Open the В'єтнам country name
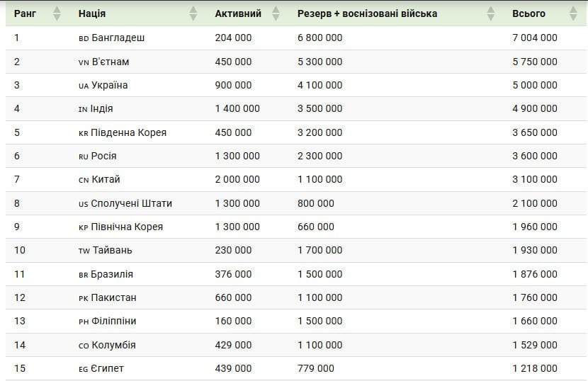The width and height of the screenshot is (588, 381). (x=110, y=62)
